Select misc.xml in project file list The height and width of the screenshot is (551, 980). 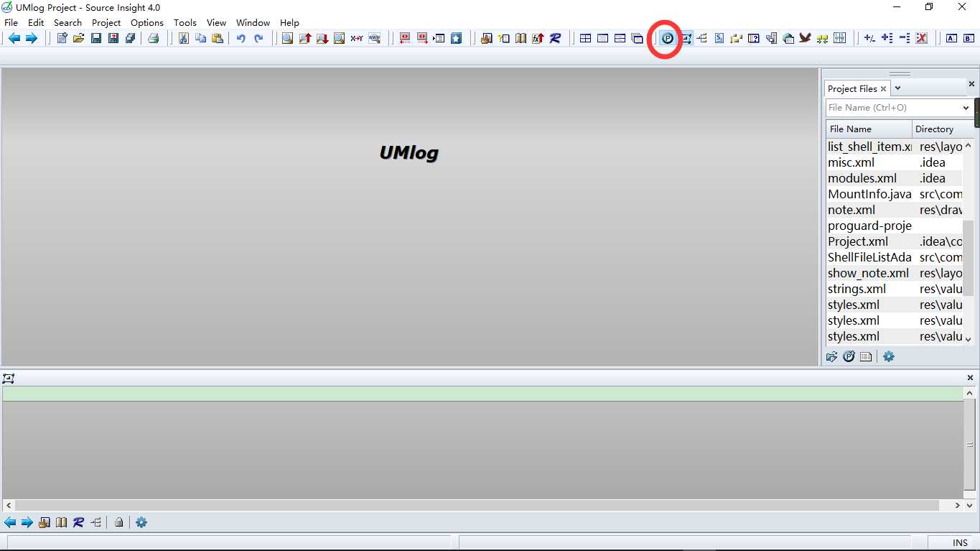[x=851, y=162]
